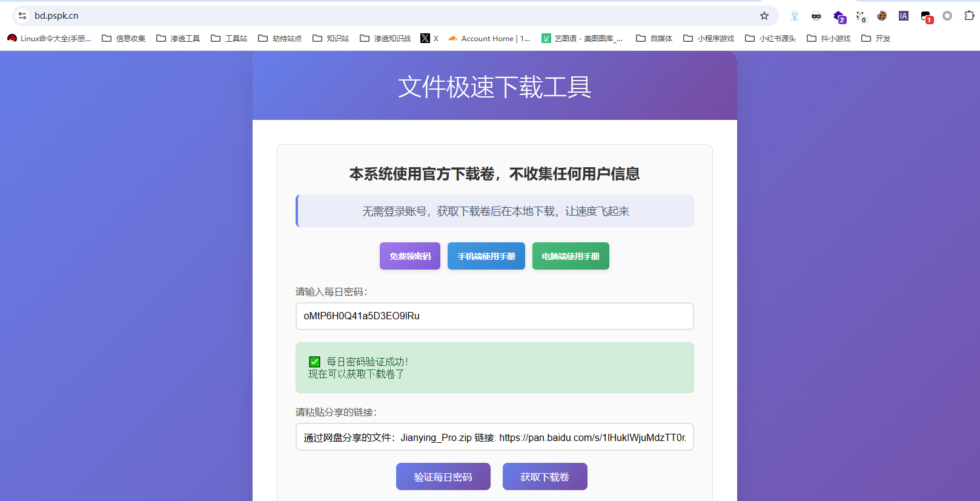Open the panda extension with badge 0
This screenshot has width=980, height=501.
pyautogui.click(x=861, y=17)
